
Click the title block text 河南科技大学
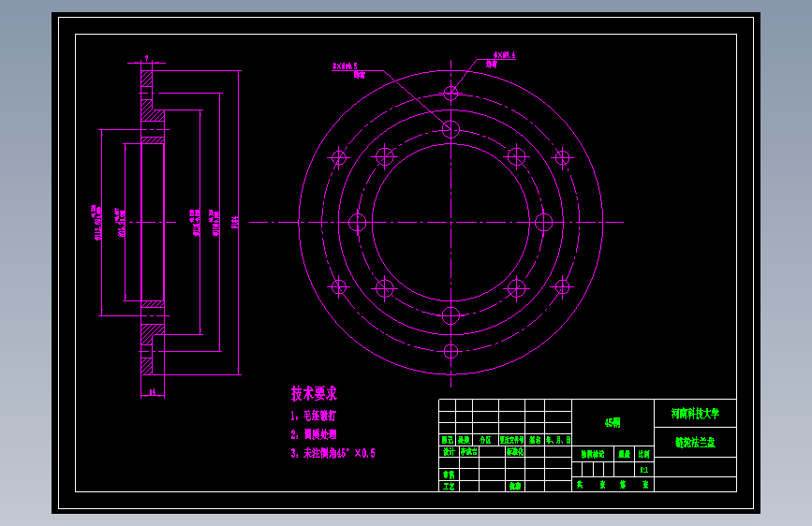click(696, 414)
